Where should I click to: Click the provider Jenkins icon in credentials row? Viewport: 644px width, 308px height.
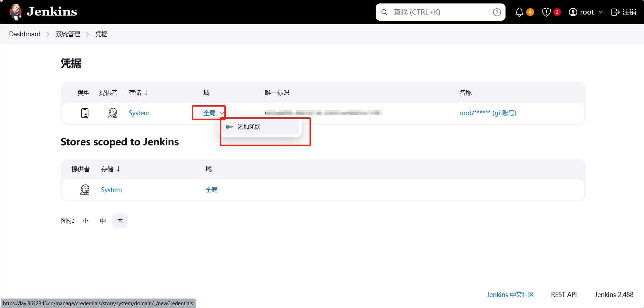(x=113, y=113)
